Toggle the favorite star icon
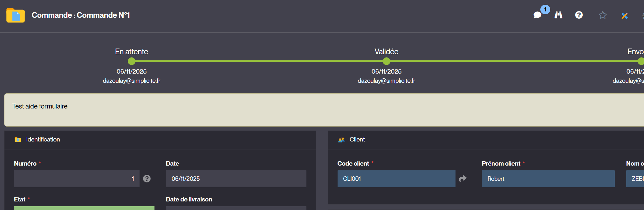This screenshot has height=210, width=644. point(603,15)
